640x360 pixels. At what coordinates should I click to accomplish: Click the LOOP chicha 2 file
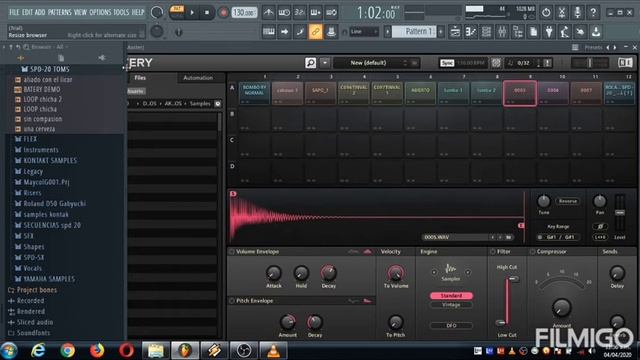pos(43,99)
